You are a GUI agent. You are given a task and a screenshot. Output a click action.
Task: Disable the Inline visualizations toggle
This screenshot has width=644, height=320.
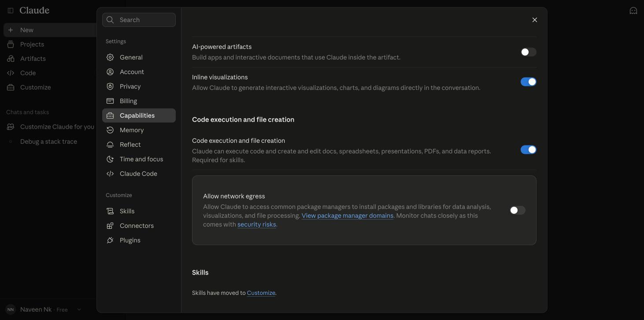tap(528, 82)
